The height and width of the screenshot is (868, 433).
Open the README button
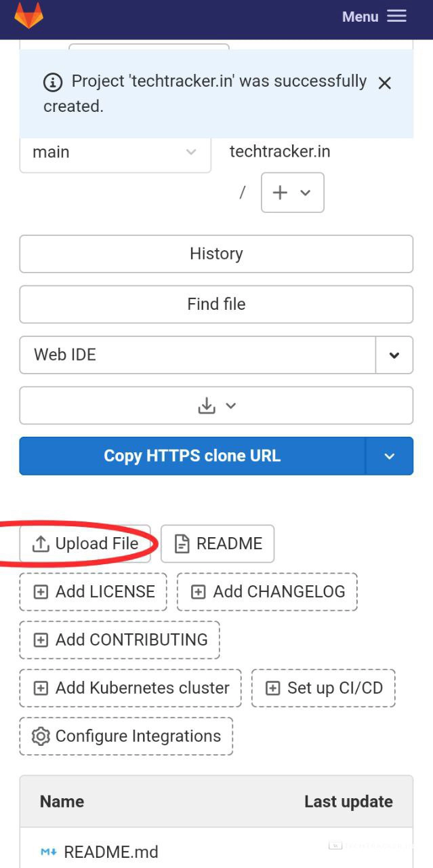click(218, 543)
